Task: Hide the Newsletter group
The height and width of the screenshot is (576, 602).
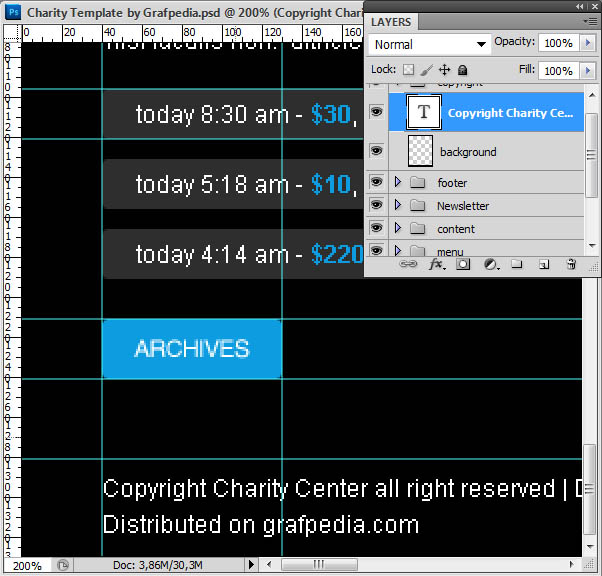Action: click(376, 205)
